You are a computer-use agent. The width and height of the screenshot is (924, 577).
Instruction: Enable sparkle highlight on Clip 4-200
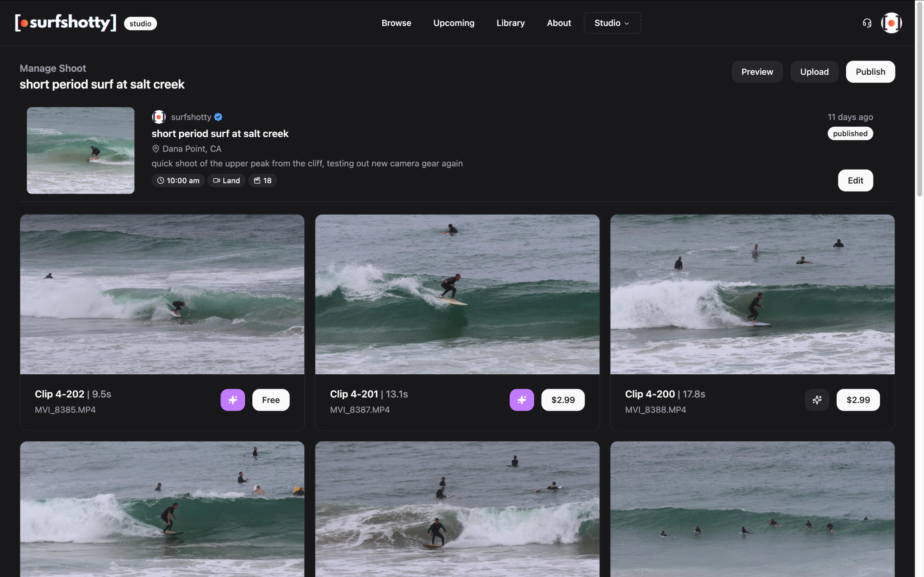tap(817, 400)
